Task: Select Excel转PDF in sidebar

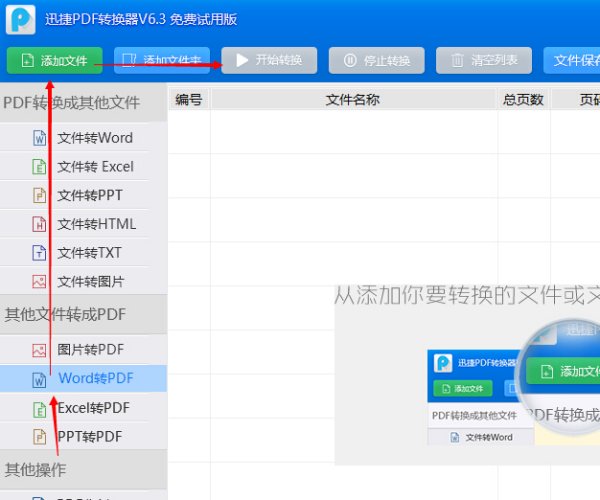Action: pos(83,408)
